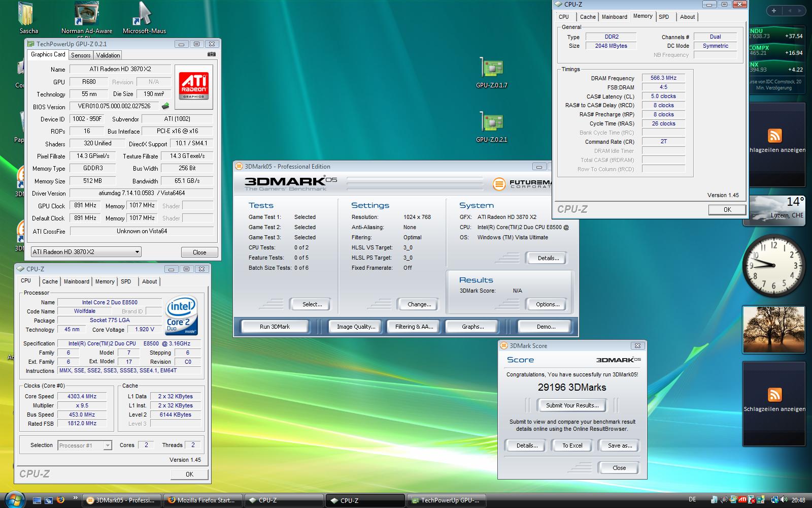The image size is (812, 508).
Task: Click the upper RSS feed gadget icon
Action: 774,136
